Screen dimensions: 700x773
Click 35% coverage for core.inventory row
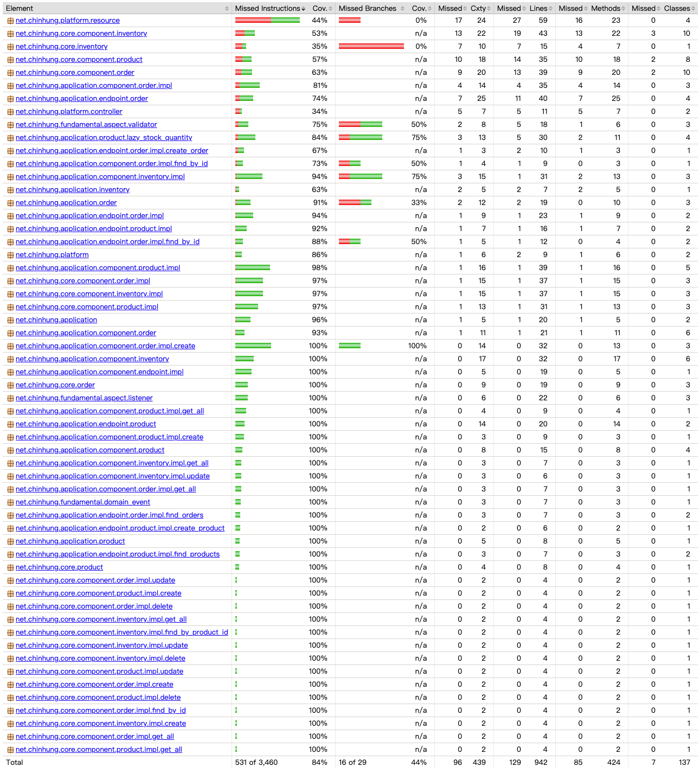319,47
